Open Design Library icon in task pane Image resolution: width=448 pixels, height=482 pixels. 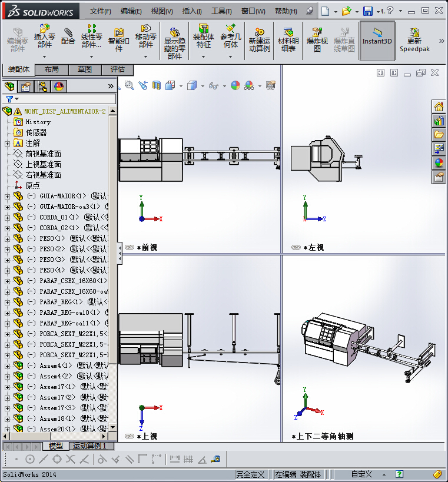439,121
